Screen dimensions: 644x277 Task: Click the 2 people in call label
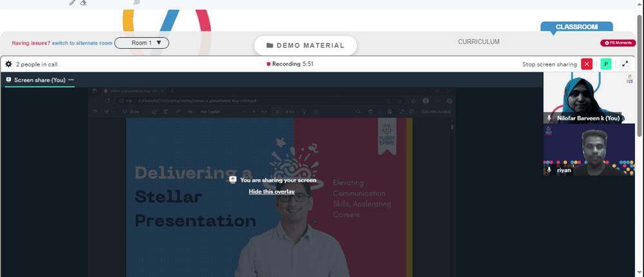(37, 64)
